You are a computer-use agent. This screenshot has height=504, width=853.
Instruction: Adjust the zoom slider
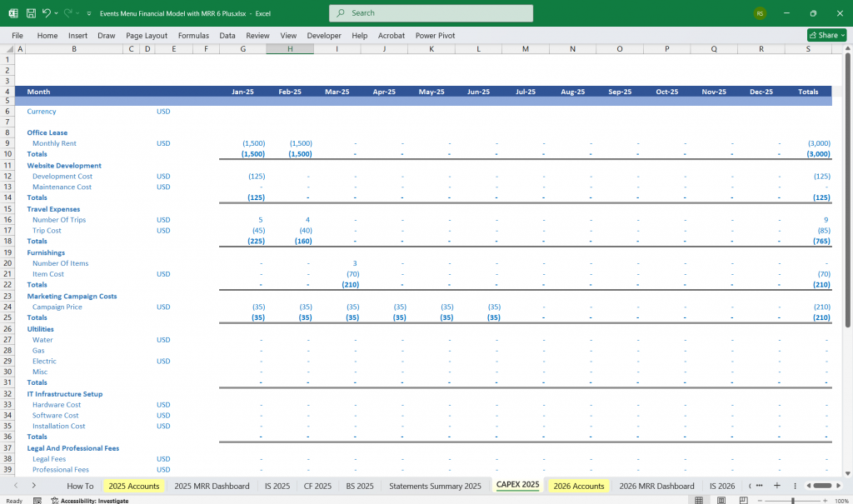click(x=793, y=498)
